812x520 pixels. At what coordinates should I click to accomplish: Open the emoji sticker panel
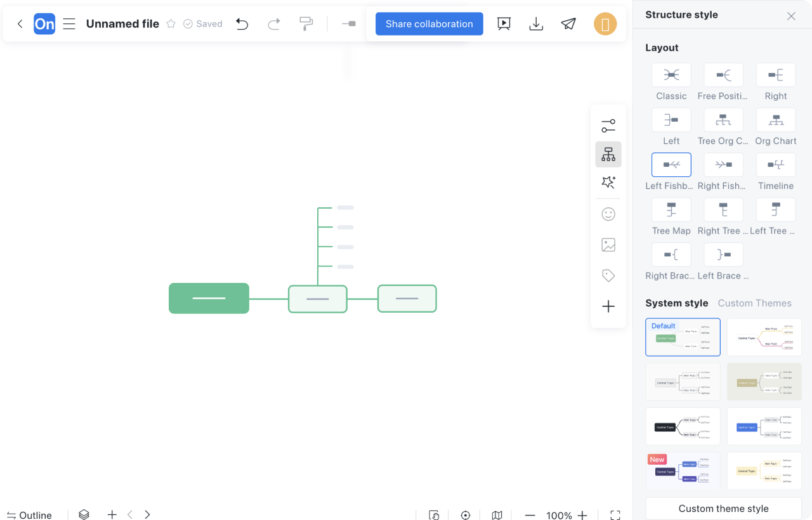point(608,214)
